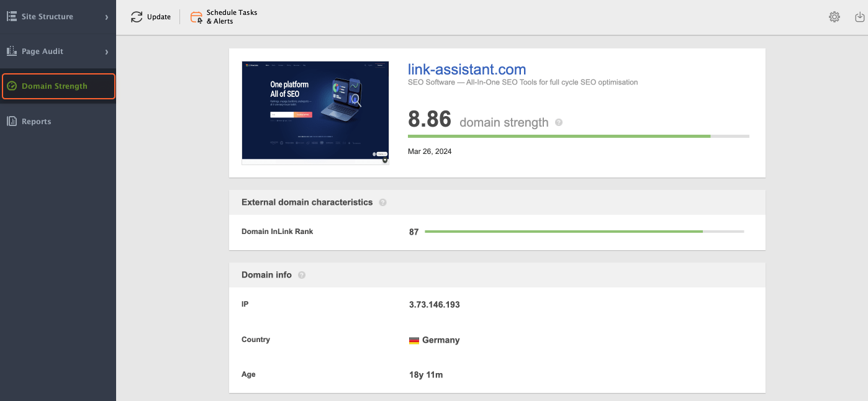Click the age value 18y 11m
The image size is (868, 401).
[x=426, y=375]
